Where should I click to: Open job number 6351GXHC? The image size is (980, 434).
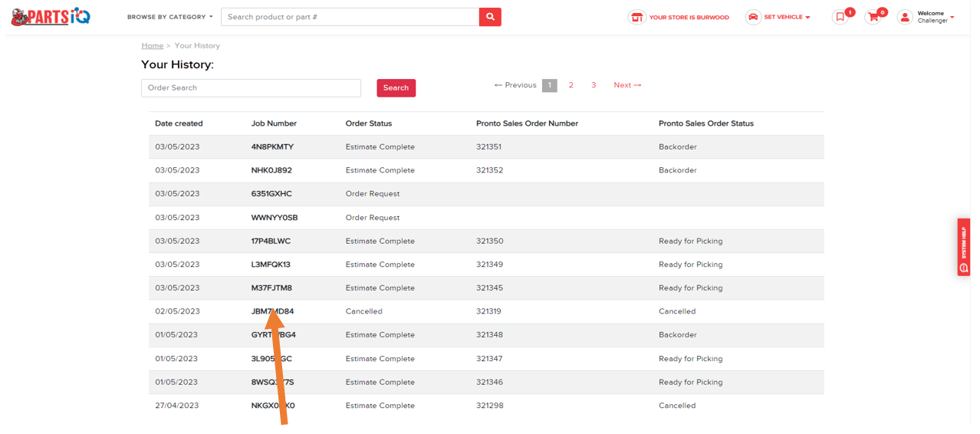[x=271, y=194]
